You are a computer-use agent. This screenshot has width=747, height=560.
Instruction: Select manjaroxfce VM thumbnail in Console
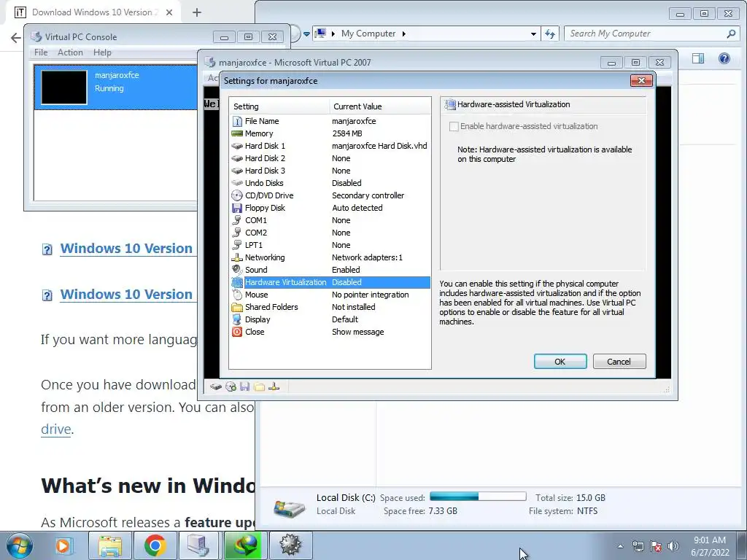[x=64, y=87]
